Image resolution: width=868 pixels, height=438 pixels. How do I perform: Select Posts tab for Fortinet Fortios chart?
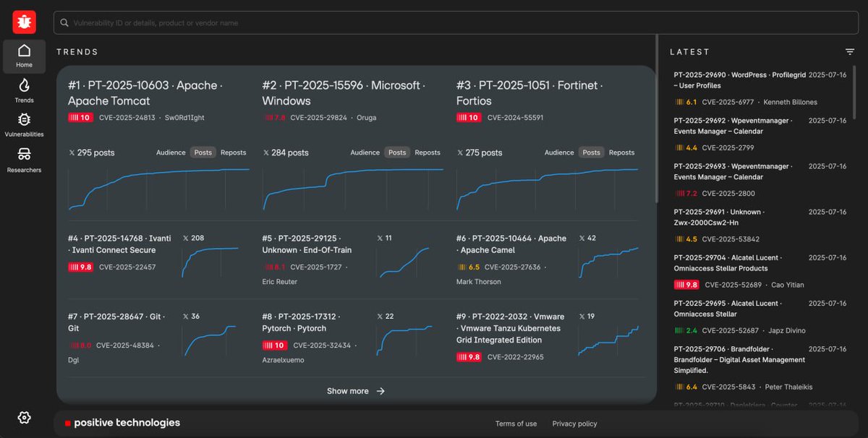pos(592,153)
